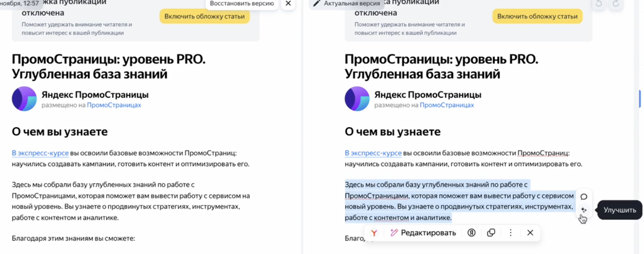Screen dimensions: 644x254
Task: Open the ПромоСтраницах link in current version
Action: point(446,105)
